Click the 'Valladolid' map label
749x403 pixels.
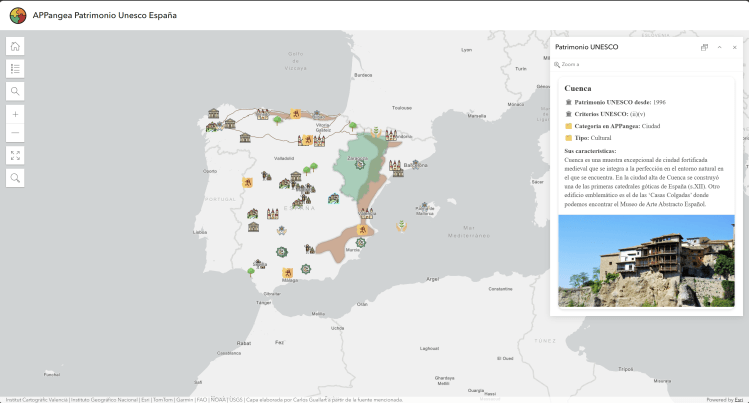284,158
